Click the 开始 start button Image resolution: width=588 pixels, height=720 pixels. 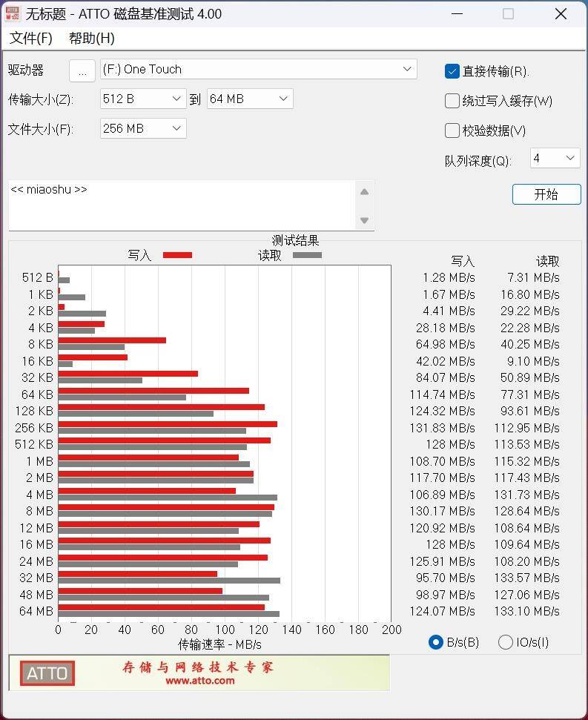pos(546,194)
